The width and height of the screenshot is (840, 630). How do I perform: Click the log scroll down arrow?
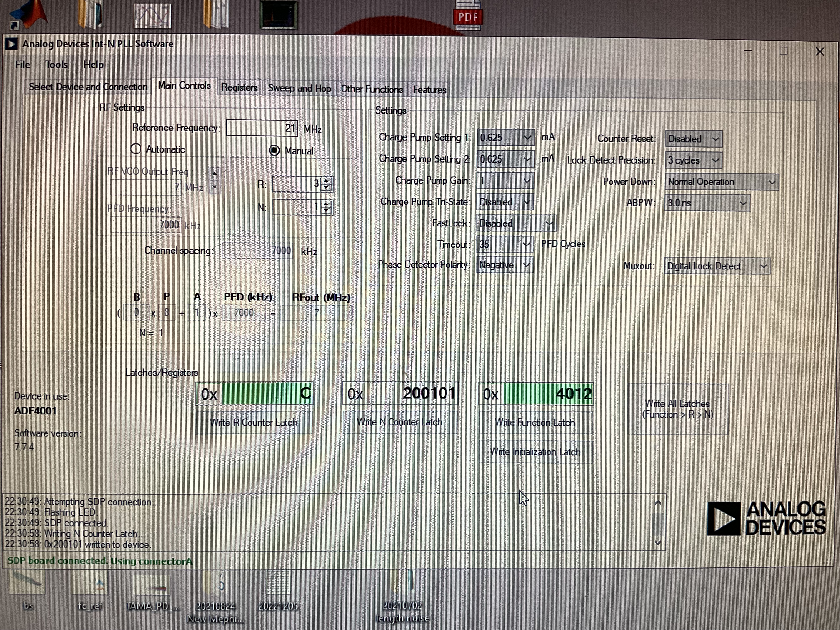click(659, 543)
